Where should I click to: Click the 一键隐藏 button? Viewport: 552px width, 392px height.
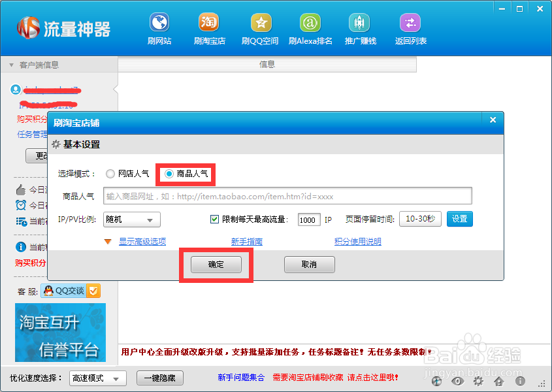[160, 378]
